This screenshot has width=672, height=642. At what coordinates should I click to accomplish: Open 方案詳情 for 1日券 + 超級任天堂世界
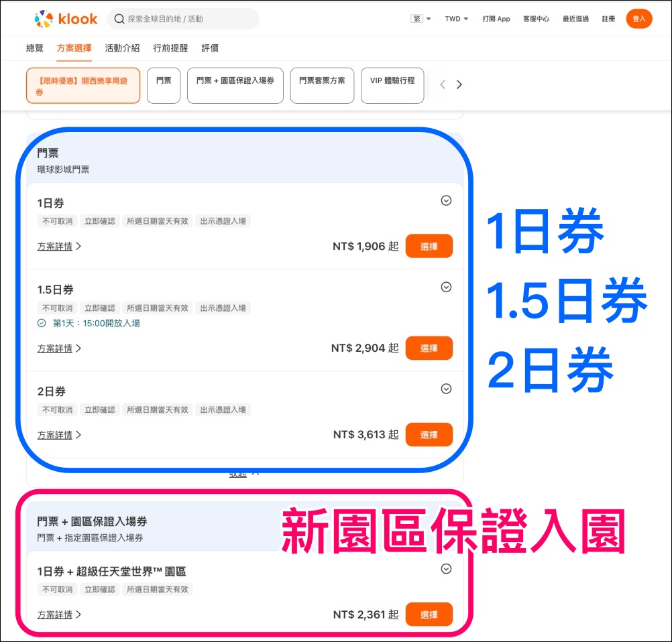tap(59, 615)
